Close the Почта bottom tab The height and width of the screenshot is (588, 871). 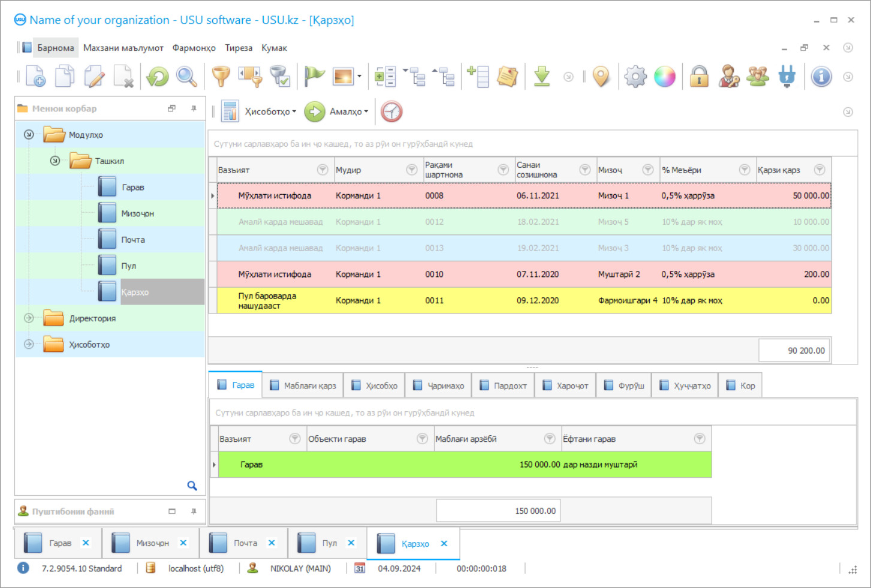(x=272, y=543)
